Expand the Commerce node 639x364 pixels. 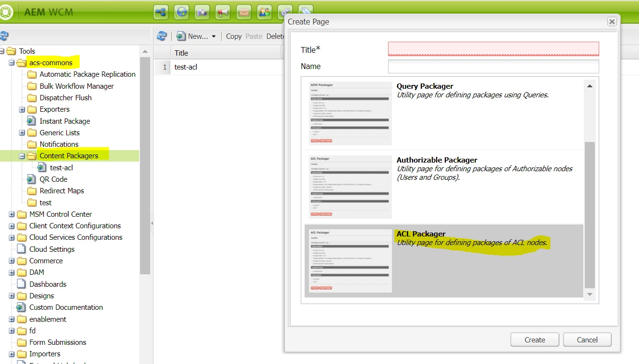click(x=12, y=261)
